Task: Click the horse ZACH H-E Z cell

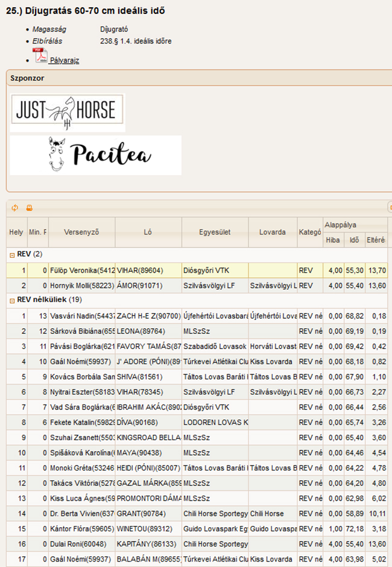Action: click(148, 316)
